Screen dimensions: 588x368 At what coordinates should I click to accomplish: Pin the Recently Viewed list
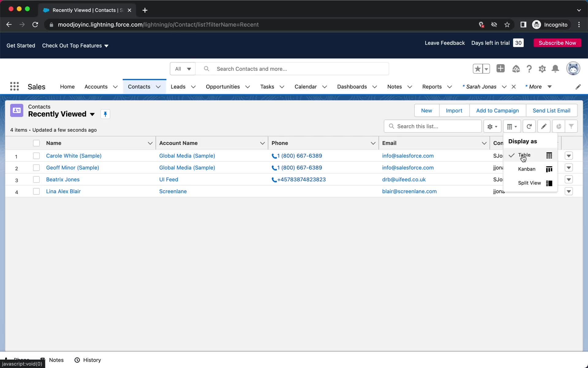(x=105, y=114)
